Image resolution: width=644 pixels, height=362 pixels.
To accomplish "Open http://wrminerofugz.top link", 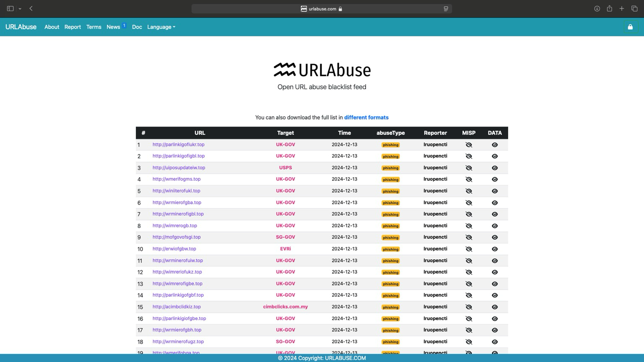I will click(178, 341).
